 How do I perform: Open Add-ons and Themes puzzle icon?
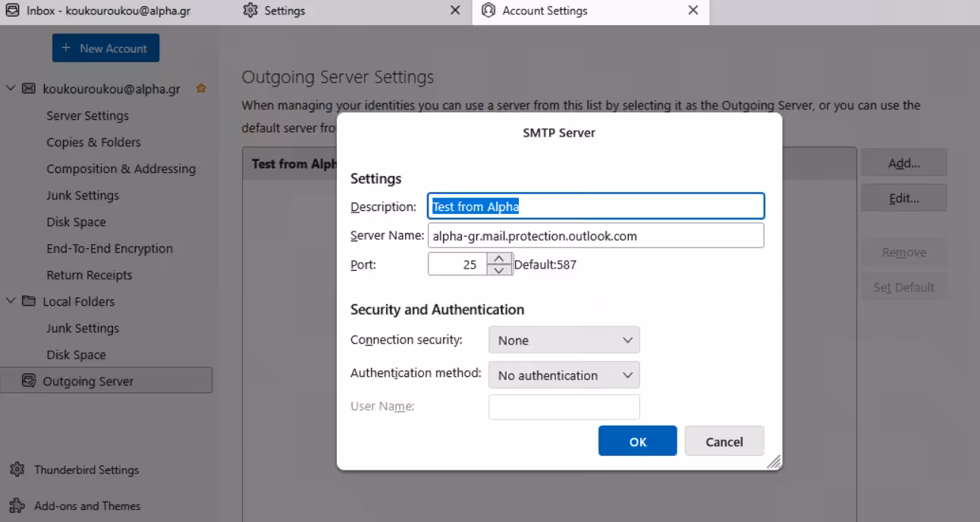coord(15,506)
